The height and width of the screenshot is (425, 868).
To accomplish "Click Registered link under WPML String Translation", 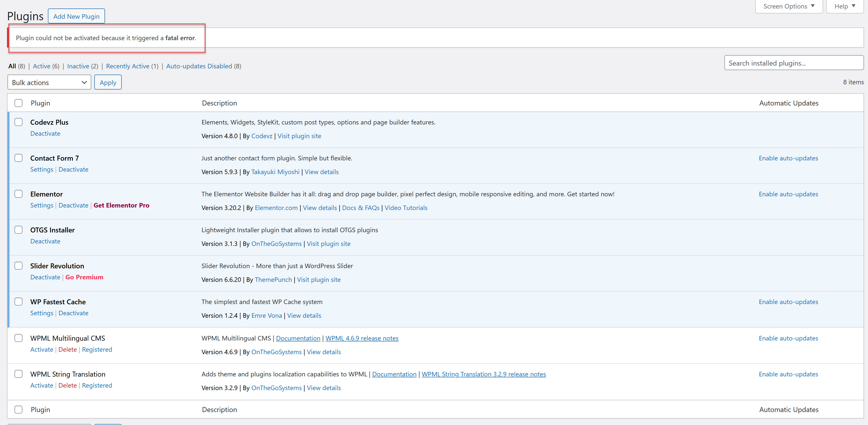I will [x=97, y=385].
